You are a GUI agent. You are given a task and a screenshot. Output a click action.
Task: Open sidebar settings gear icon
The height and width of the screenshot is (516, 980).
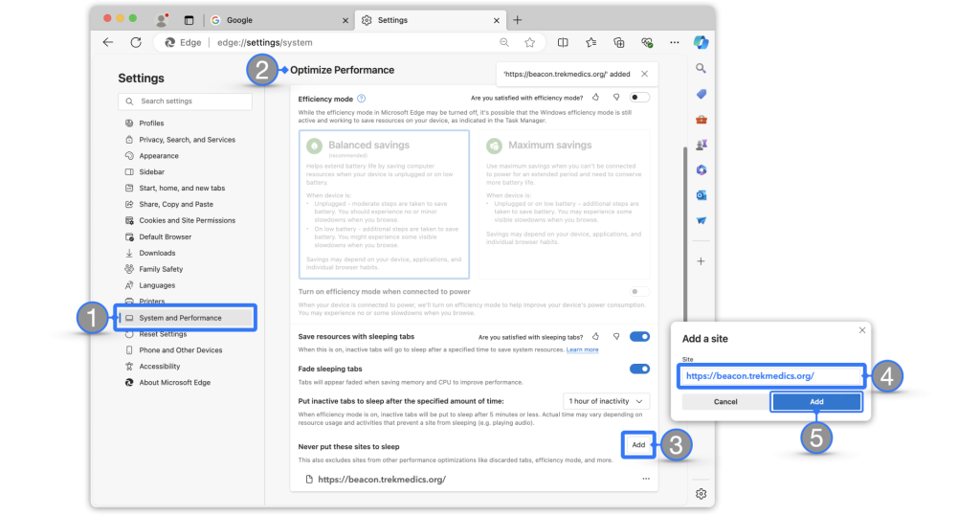(x=702, y=494)
